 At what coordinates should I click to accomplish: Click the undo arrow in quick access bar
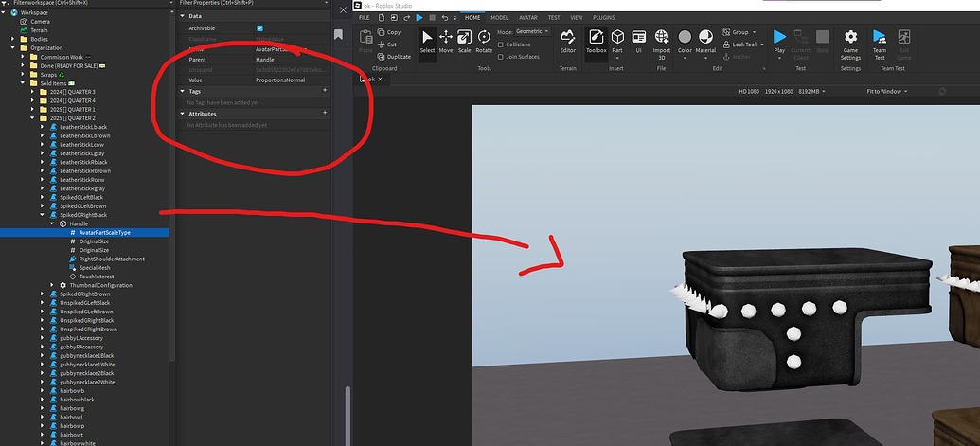click(444, 17)
